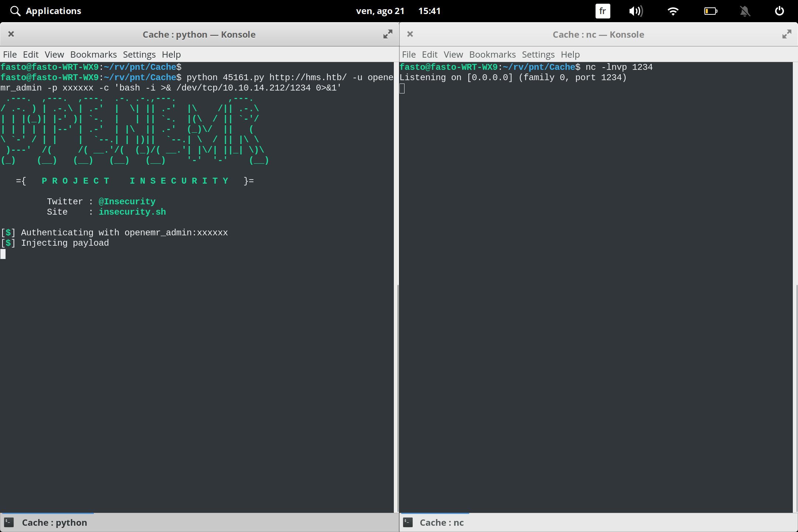The height and width of the screenshot is (532, 798).
Task: Open the power/shutdown menu icon
Action: pos(780,11)
